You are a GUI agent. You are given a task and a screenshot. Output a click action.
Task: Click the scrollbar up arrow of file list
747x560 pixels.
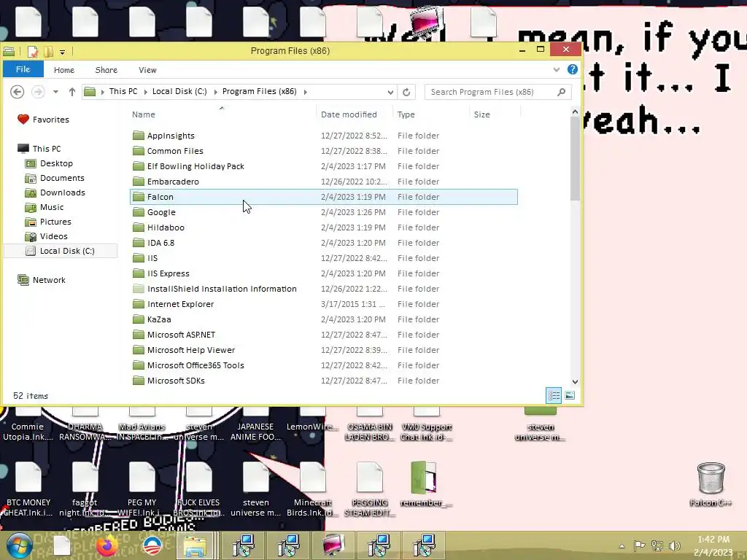pyautogui.click(x=575, y=112)
